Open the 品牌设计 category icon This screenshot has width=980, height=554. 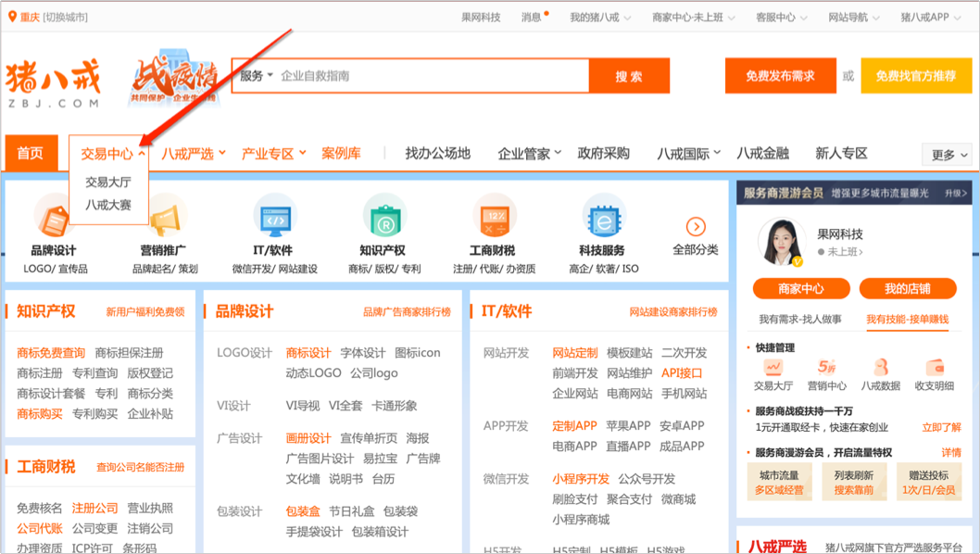pos(54,217)
